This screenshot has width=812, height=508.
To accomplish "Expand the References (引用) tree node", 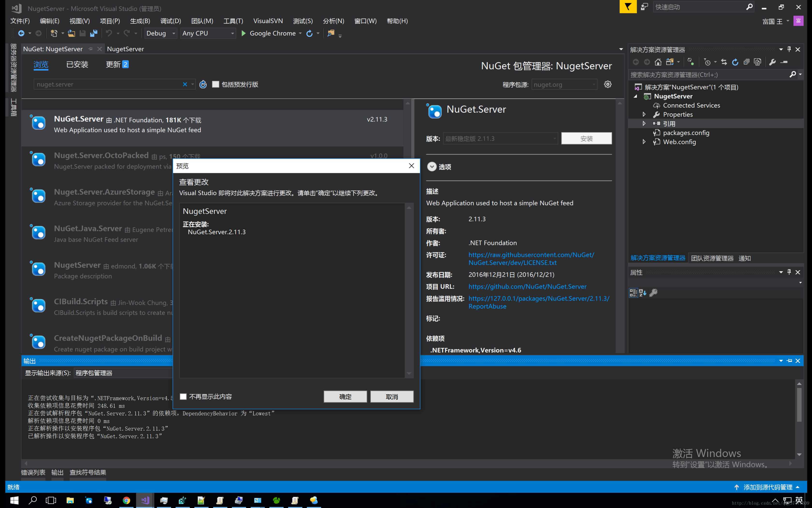I will point(644,123).
